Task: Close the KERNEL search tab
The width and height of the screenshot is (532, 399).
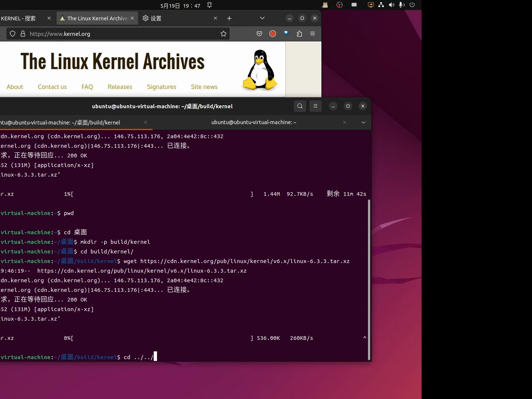Action: point(49,18)
